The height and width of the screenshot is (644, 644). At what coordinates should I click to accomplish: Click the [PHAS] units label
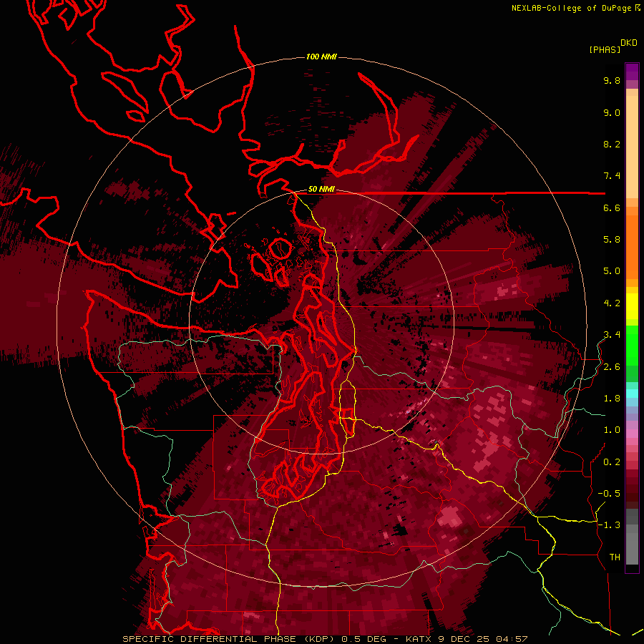pyautogui.click(x=605, y=49)
